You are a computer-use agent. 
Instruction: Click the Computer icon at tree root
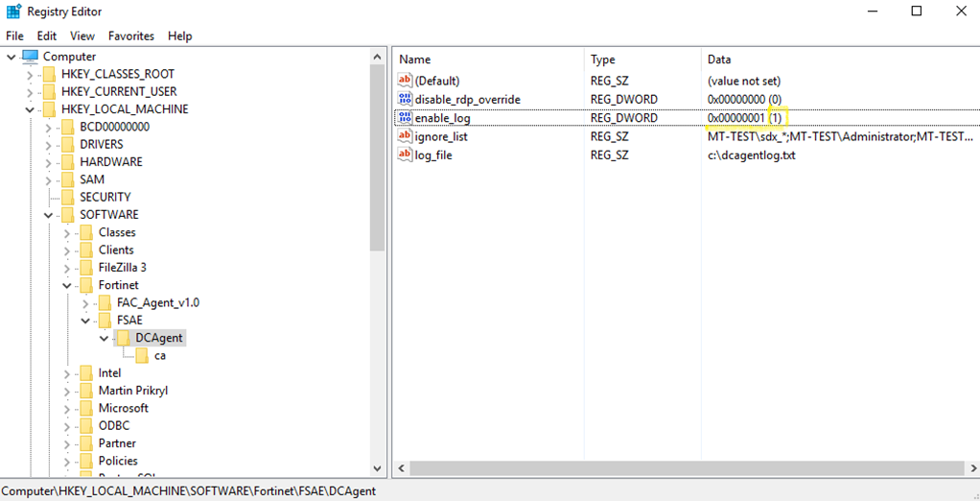[31, 57]
